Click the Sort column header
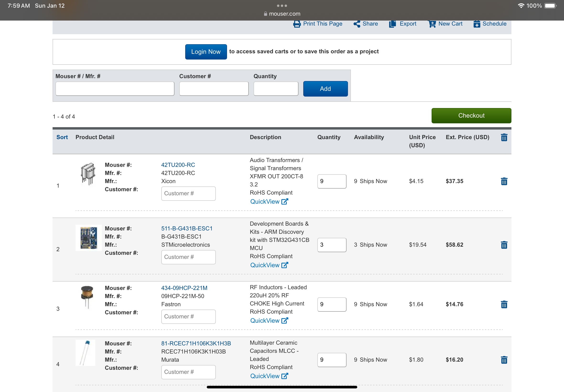 click(x=62, y=137)
